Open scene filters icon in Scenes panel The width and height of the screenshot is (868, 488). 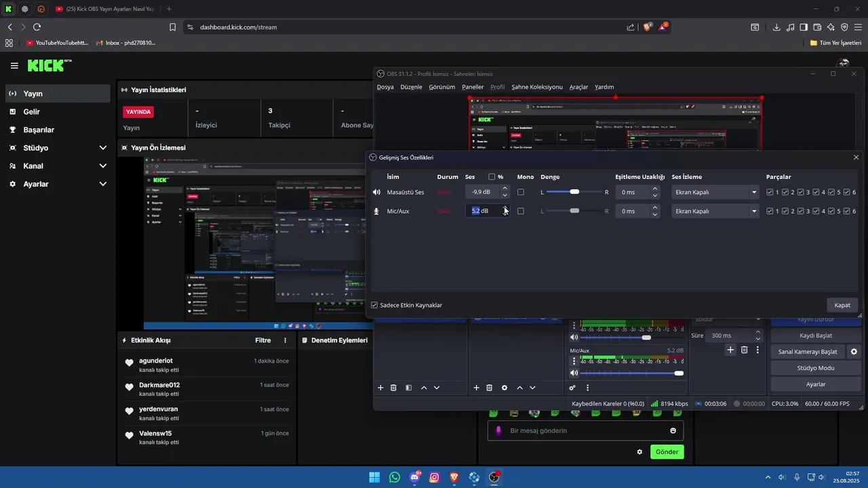(408, 388)
